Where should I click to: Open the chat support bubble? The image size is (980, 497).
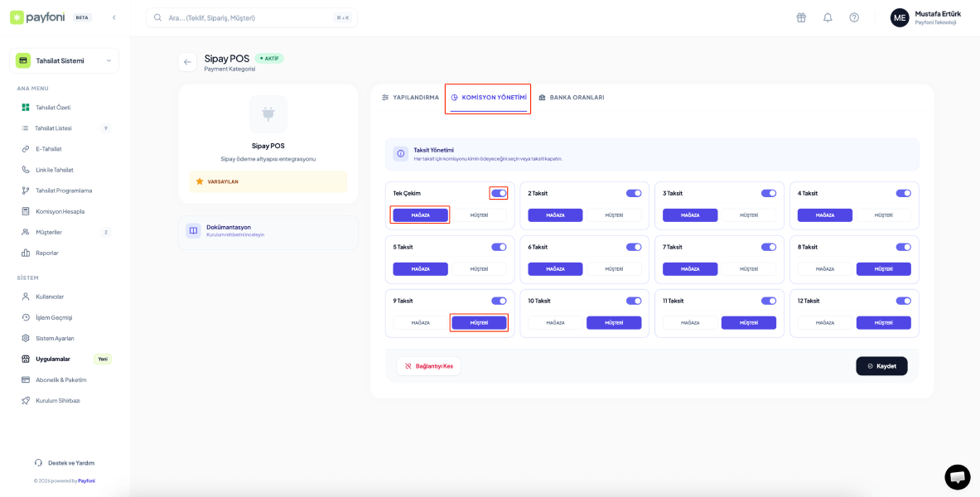click(x=957, y=477)
